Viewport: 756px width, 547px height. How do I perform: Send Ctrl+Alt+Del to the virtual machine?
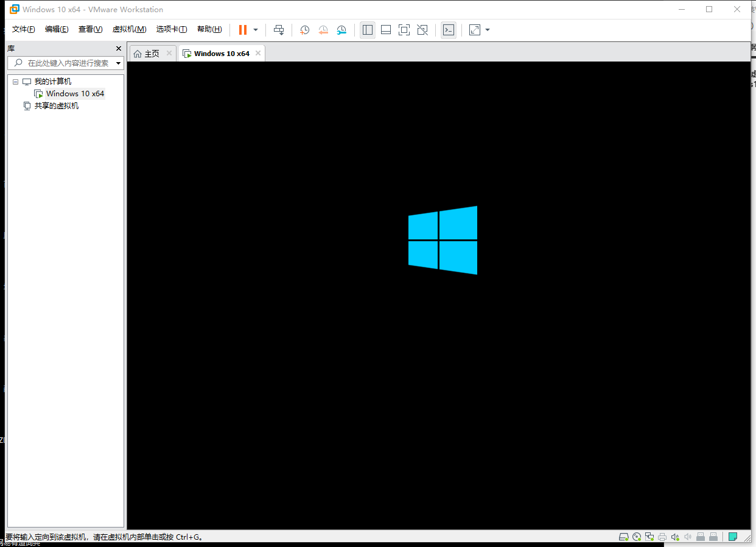point(279,30)
